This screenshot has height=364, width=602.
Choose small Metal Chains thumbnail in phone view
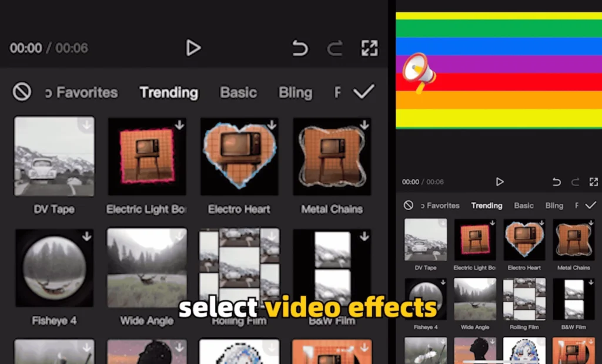pos(574,240)
